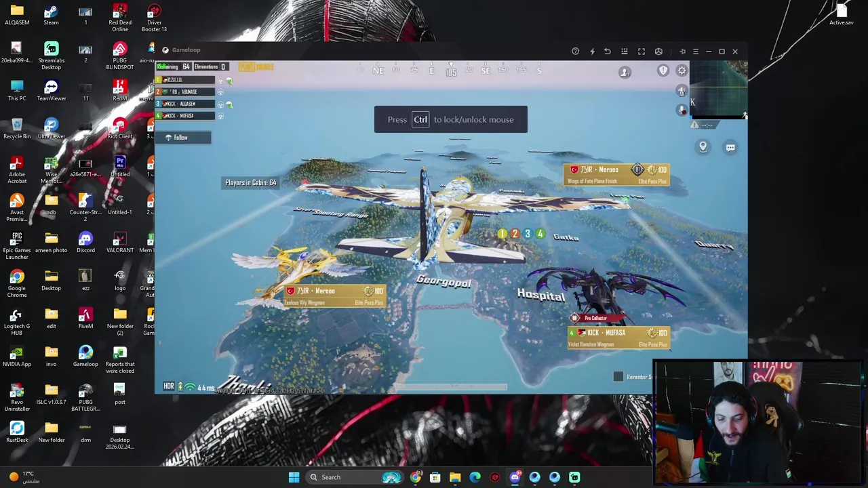868x488 pixels.
Task: Open File Explorer from taskbar
Action: [x=455, y=477]
